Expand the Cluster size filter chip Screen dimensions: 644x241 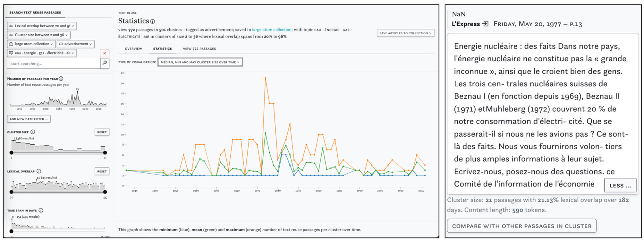(38, 35)
